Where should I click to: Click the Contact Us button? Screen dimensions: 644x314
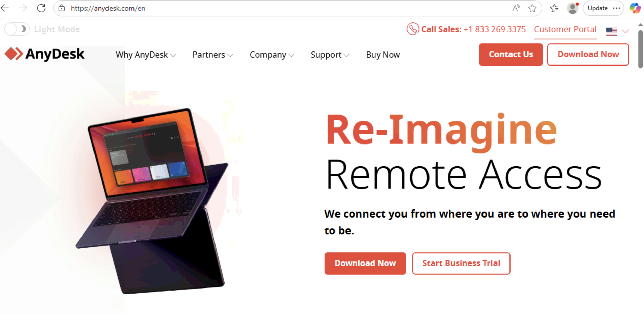point(511,54)
